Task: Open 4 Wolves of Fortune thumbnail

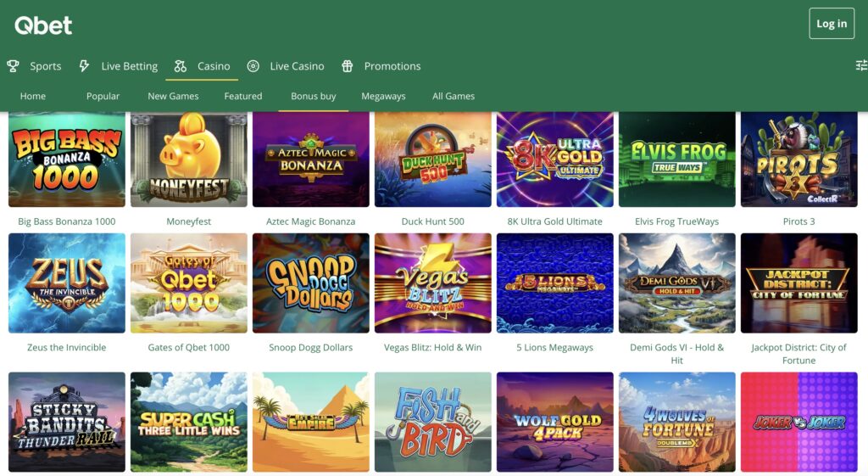Action: 677,423
